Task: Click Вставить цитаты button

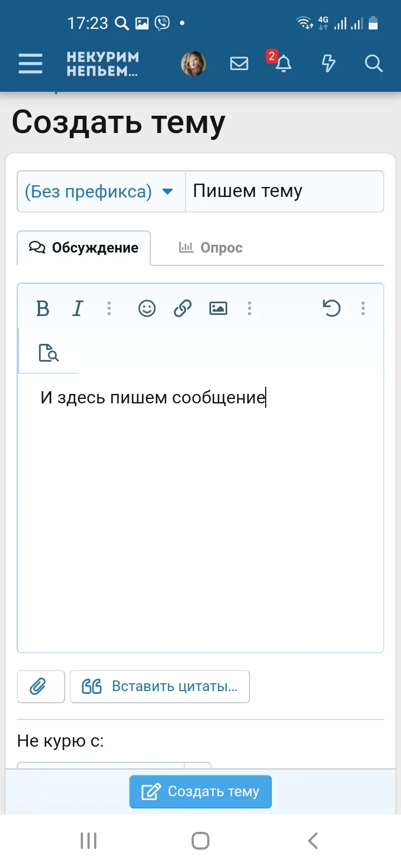Action: click(159, 686)
